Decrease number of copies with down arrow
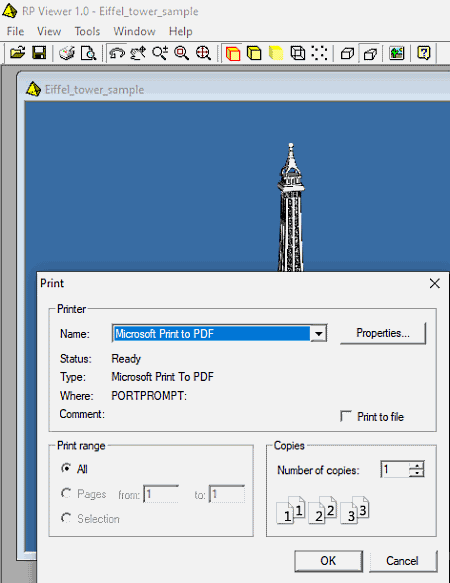The width and height of the screenshot is (450, 583). click(x=417, y=474)
